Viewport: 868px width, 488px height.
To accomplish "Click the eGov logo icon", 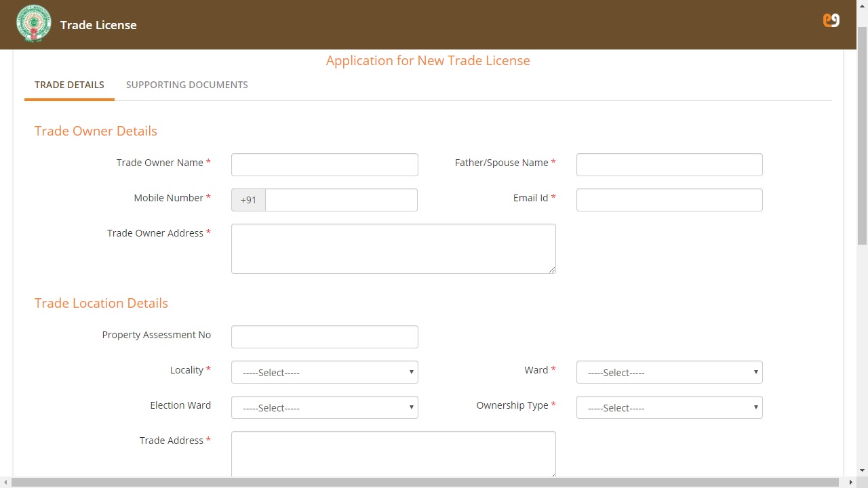I will point(831,20).
